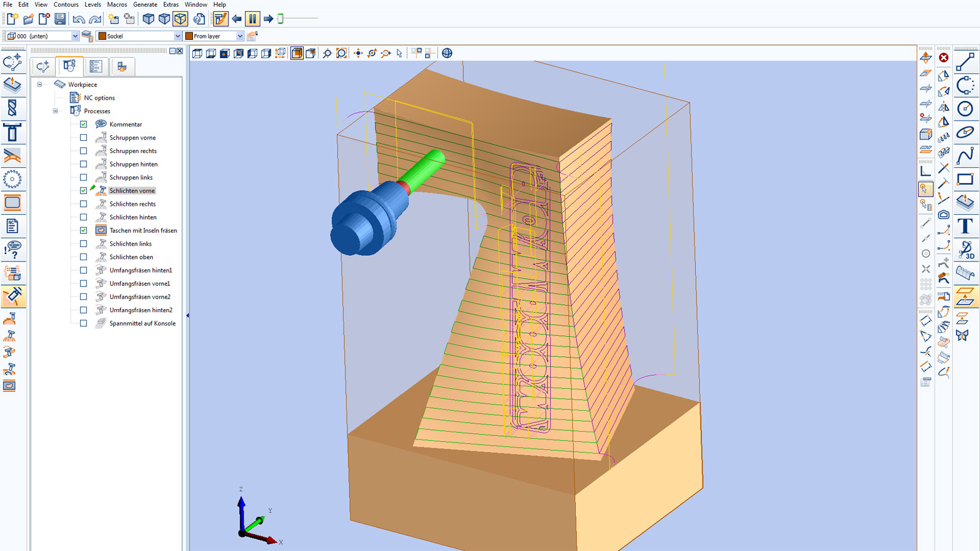
Task: Open the Contours menu
Action: pos(66,4)
